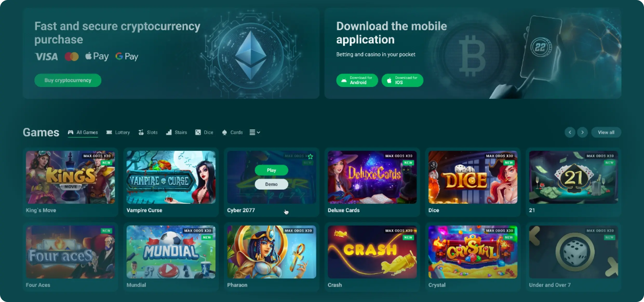
Task: Open the Crash game thumbnail
Action: pyautogui.click(x=372, y=252)
